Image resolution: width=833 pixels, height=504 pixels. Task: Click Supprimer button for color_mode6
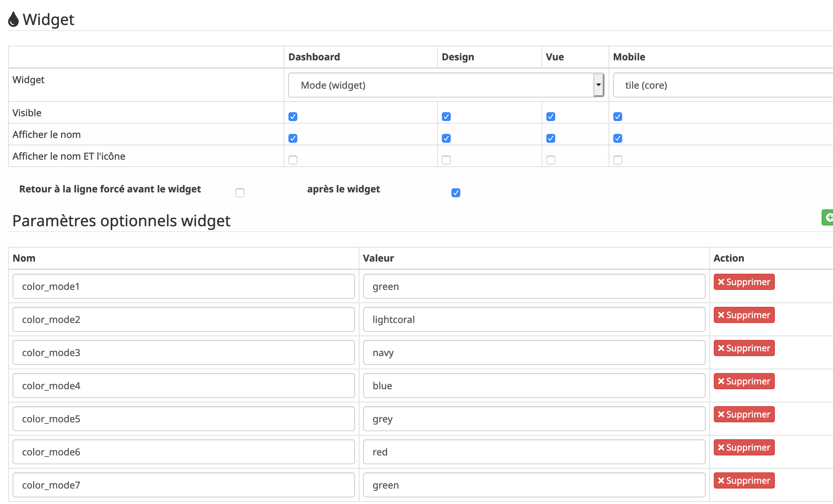(744, 447)
